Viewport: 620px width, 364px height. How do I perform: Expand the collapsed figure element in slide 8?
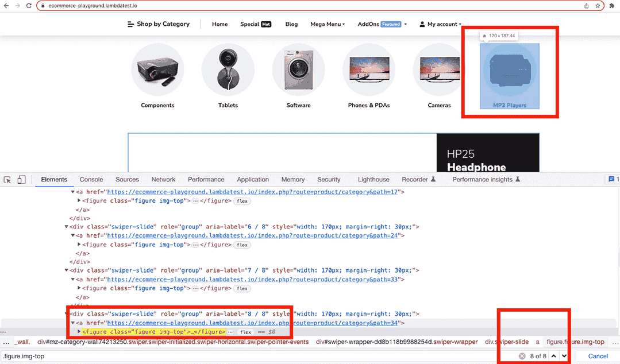pos(80,331)
